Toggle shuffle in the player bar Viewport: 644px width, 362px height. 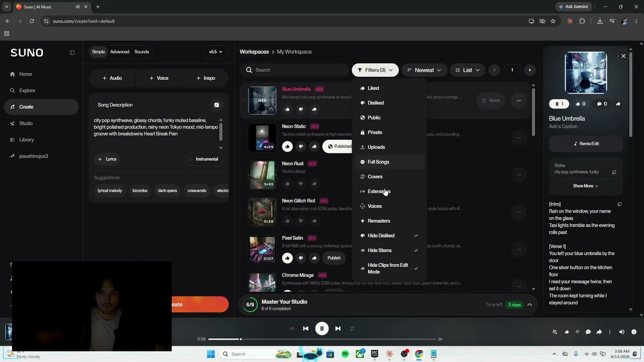[292, 328]
